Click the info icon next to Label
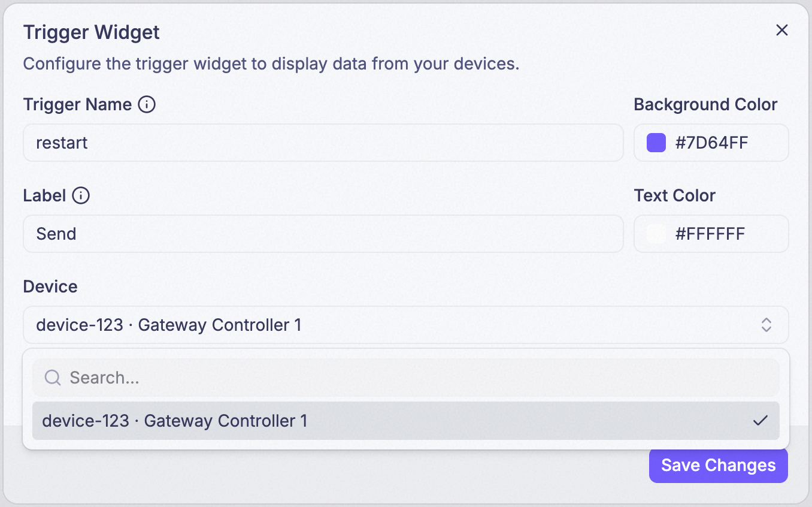This screenshot has width=812, height=507. point(81,195)
